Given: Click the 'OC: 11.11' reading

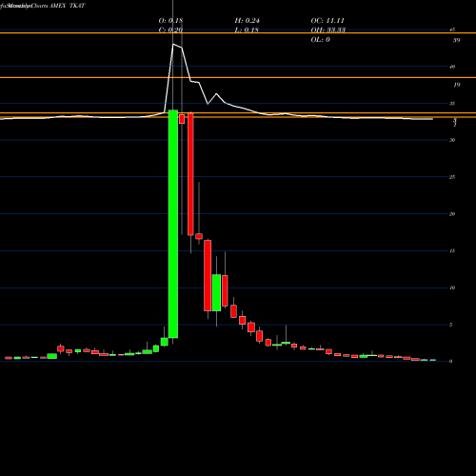Looking at the screenshot, I should coord(327,21).
